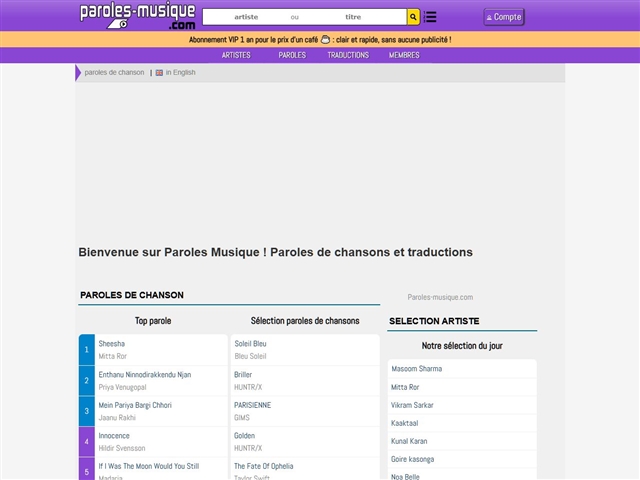Click the paroles de chanson breadcrumb

(x=114, y=73)
